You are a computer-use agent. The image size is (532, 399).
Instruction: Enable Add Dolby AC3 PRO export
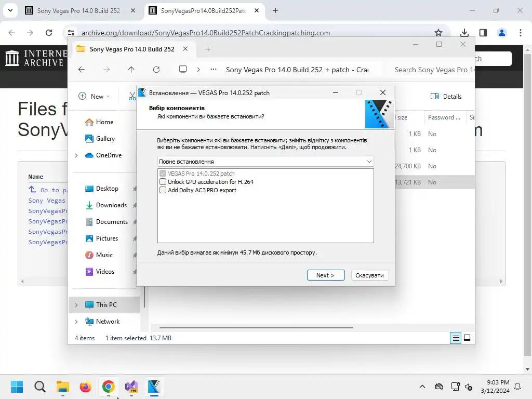pos(163,190)
